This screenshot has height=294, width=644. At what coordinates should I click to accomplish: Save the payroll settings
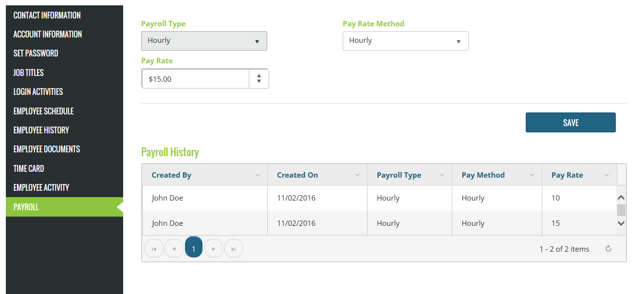[570, 123]
